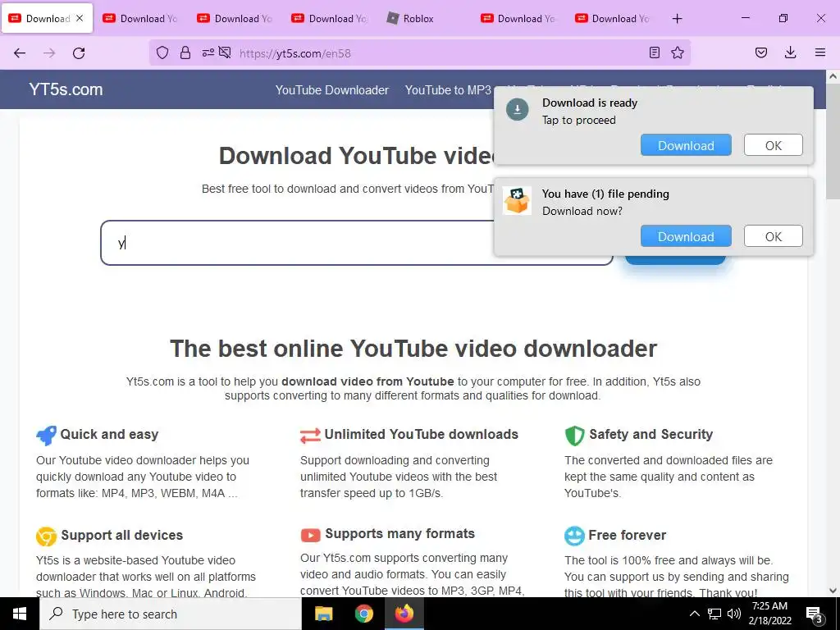840x630 pixels.
Task: Click the Supports many formats play icon
Action: [311, 535]
